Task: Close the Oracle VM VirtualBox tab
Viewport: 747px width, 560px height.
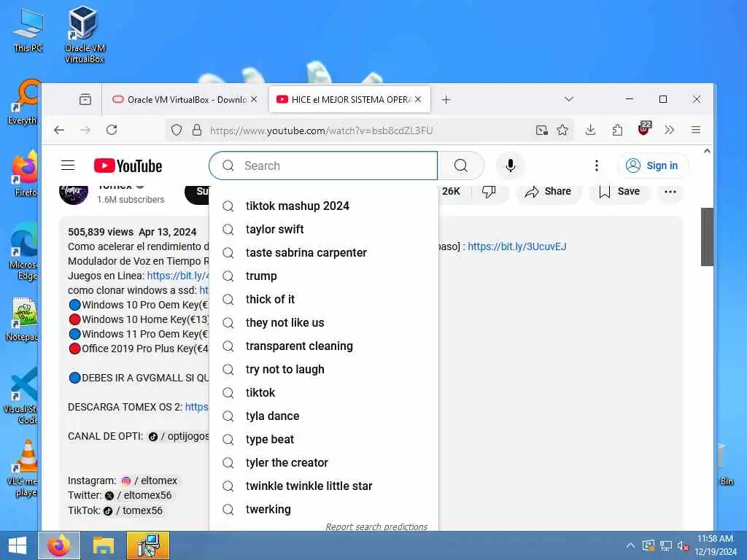Action: tap(254, 99)
